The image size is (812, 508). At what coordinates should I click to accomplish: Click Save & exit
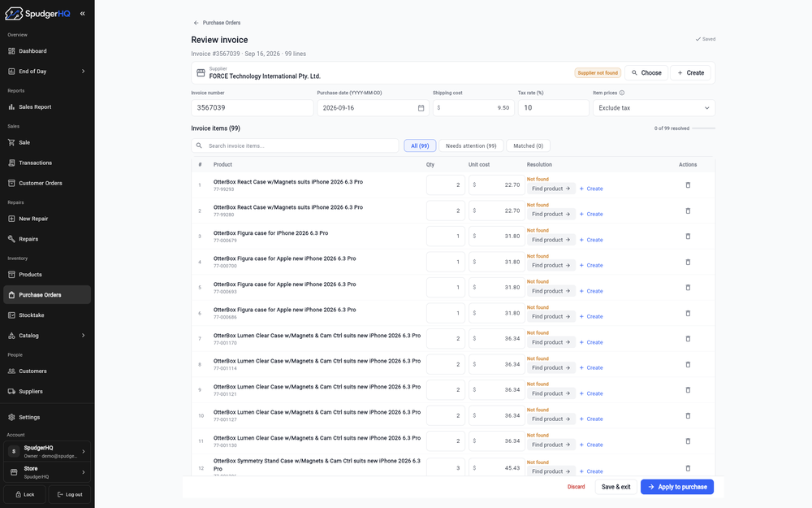click(615, 487)
